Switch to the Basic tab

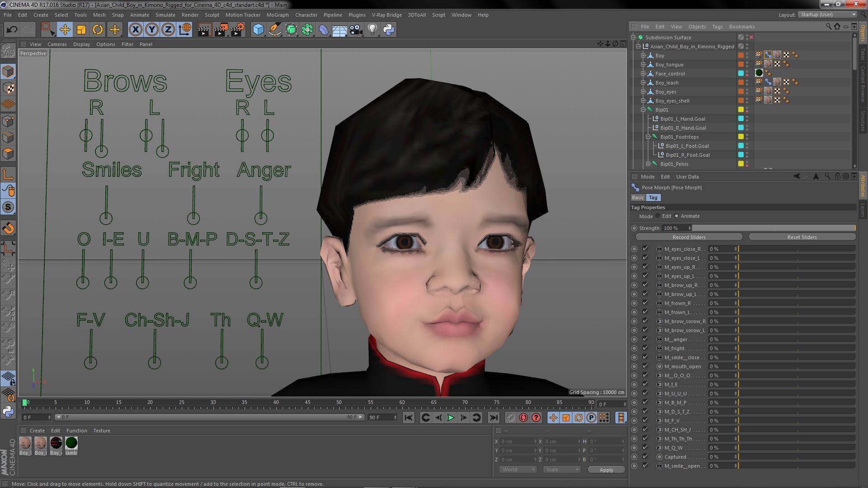click(637, 197)
